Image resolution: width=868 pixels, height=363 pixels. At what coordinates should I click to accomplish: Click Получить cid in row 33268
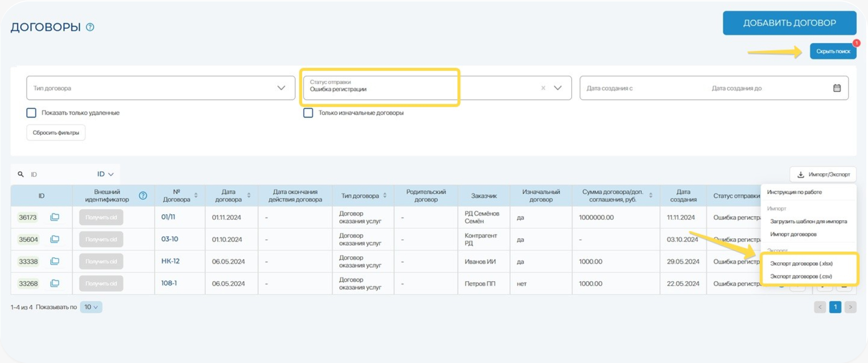click(x=101, y=283)
